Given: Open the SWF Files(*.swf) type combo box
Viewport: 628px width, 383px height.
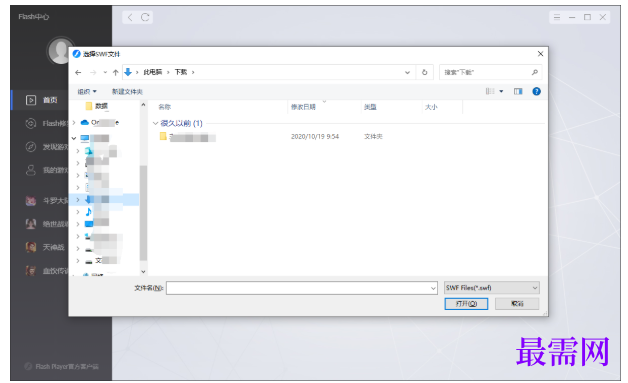Looking at the screenshot, I should 491,288.
